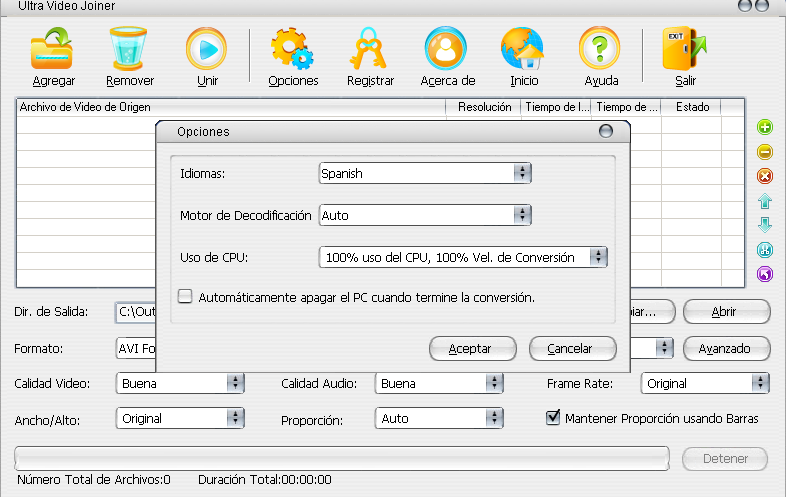786x497 pixels.
Task: Click the Detener button
Action: [x=725, y=458]
